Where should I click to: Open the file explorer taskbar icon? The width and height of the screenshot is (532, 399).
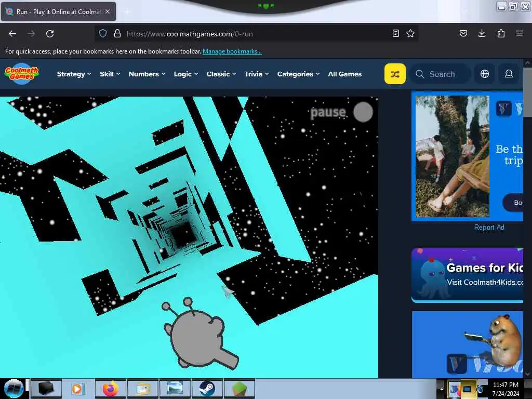(x=143, y=389)
